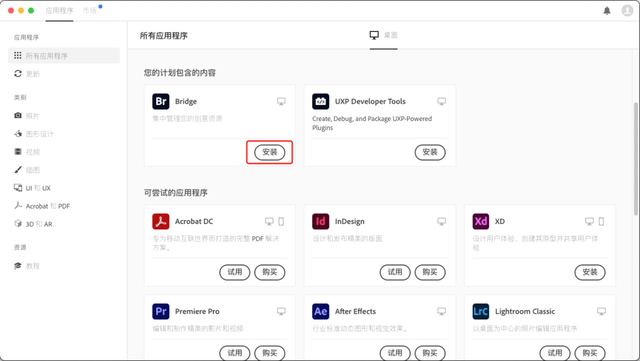Open 更新 updates in the sidebar

coord(27,74)
